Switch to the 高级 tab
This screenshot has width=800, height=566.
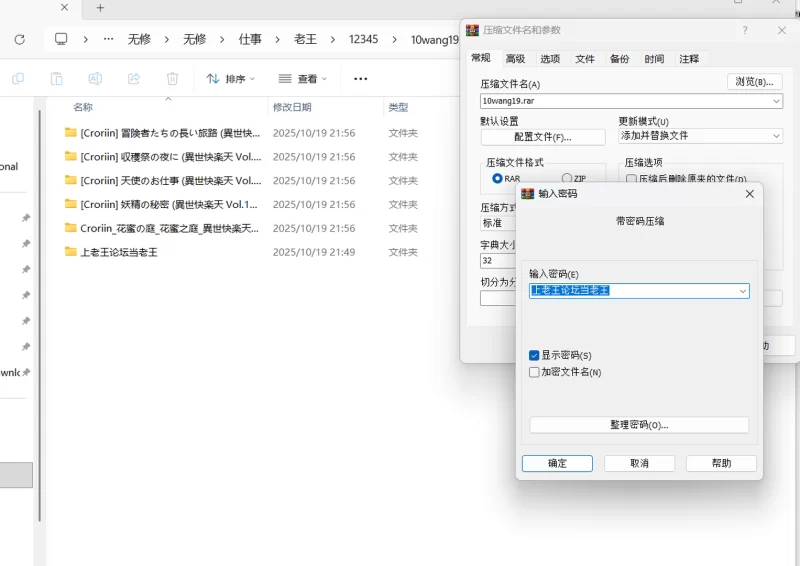tap(515, 59)
